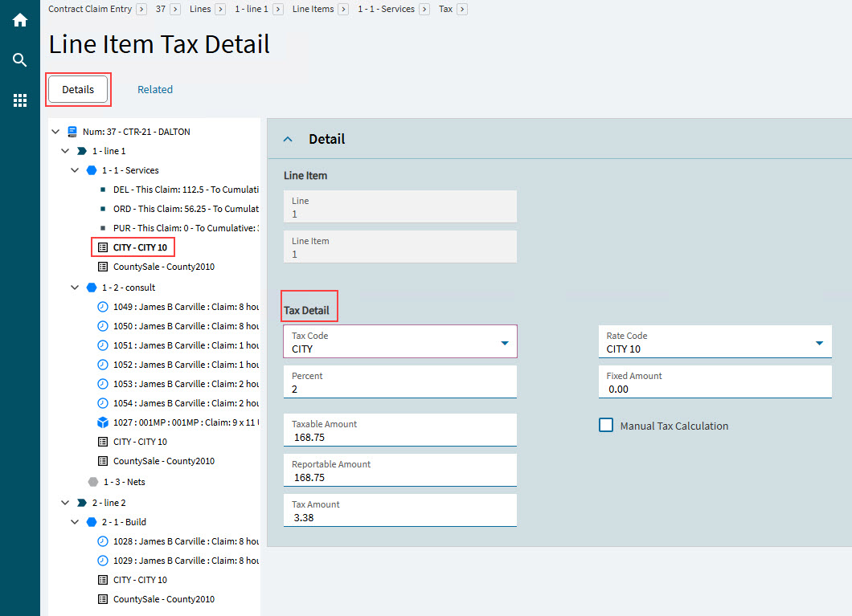The width and height of the screenshot is (852, 616).
Task: Click table icon beside CountySale under Services
Action: (x=103, y=267)
